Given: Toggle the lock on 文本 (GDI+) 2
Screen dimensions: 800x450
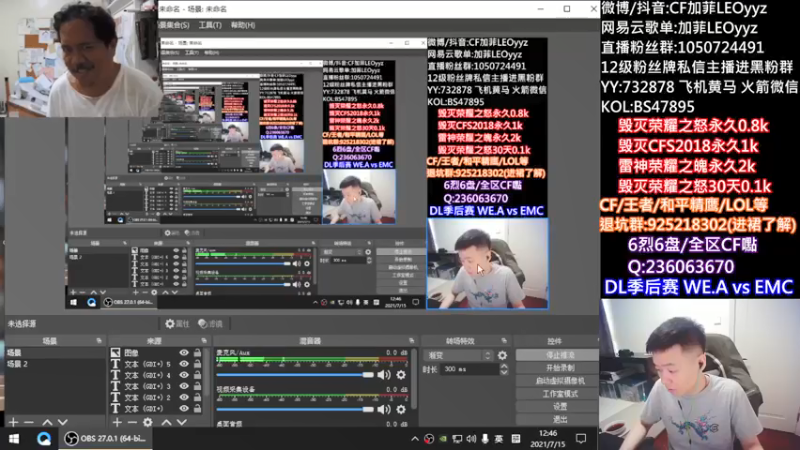Looking at the screenshot, I should 197,397.
